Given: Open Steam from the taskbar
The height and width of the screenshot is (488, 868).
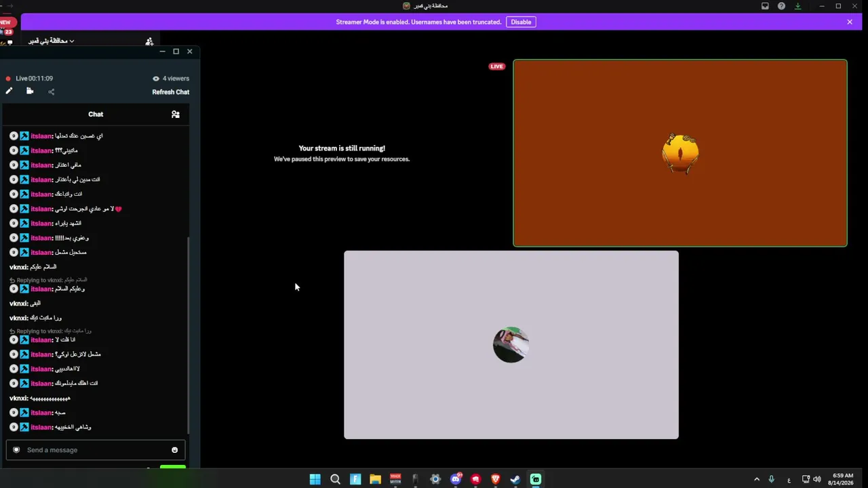Looking at the screenshot, I should tap(515, 479).
